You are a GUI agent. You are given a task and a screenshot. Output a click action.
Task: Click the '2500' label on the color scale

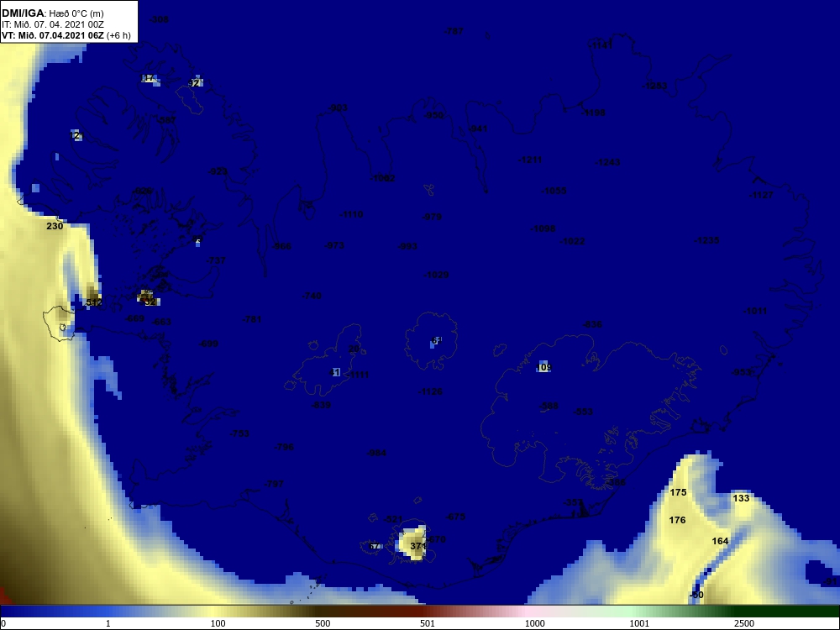(744, 623)
